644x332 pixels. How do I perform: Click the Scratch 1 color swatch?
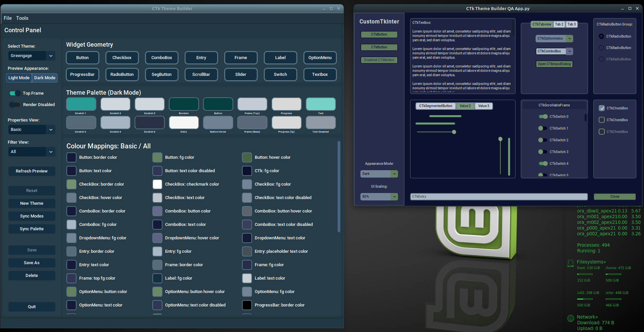(x=81, y=104)
